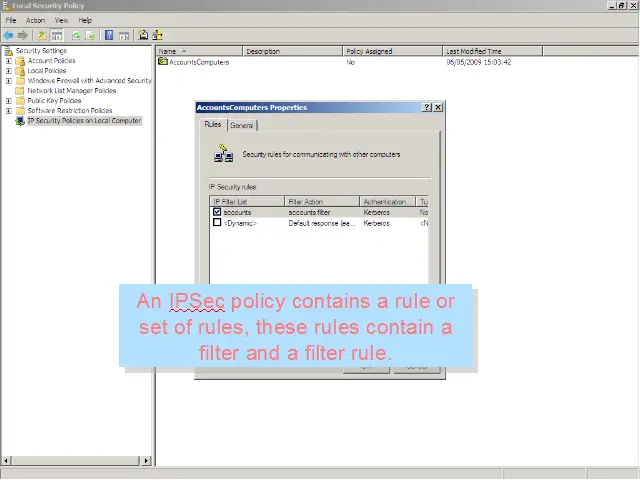The width and height of the screenshot is (640, 480).
Task: Open the View menu
Action: click(62, 20)
